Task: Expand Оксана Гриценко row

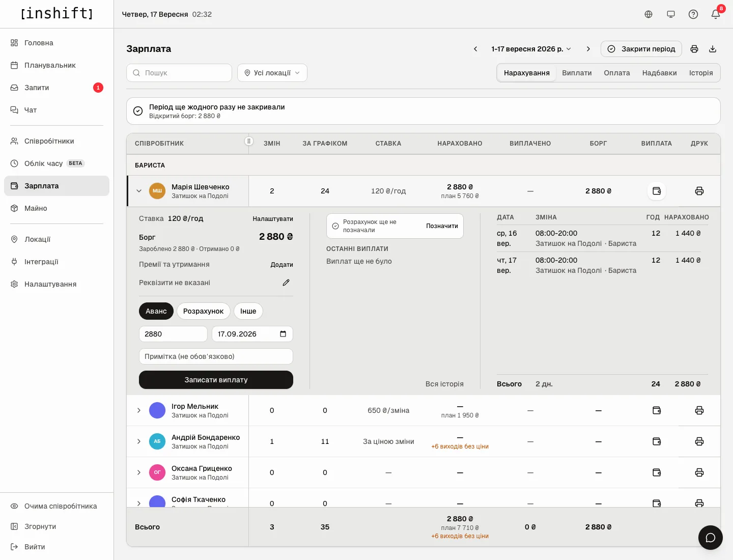Action: tap(139, 472)
